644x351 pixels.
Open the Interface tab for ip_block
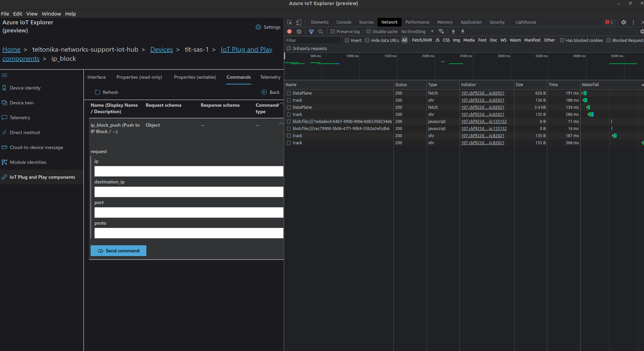click(97, 77)
